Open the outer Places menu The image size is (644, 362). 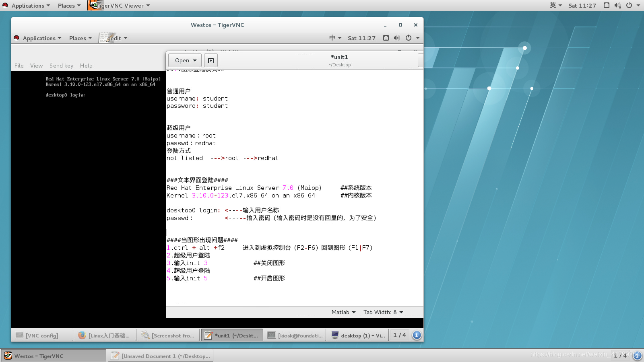coord(69,6)
